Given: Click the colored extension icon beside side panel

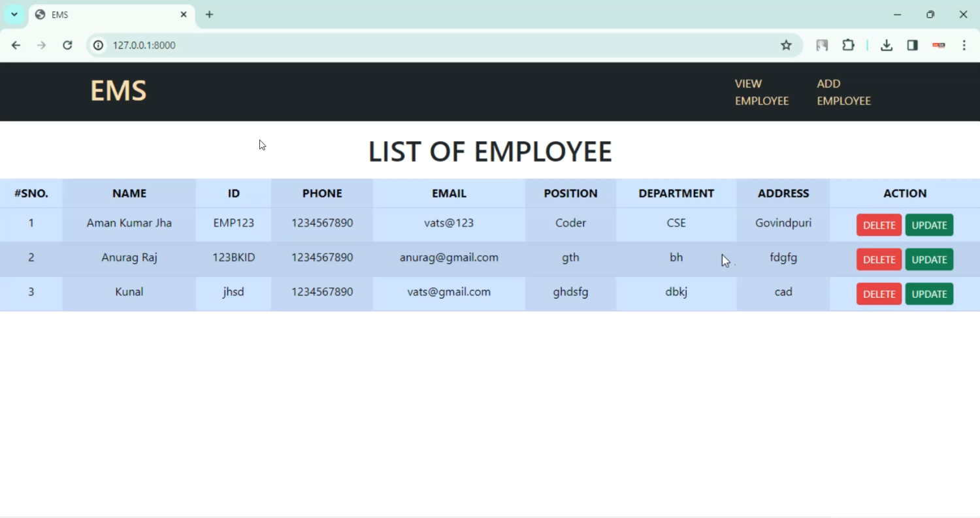Looking at the screenshot, I should click(939, 45).
